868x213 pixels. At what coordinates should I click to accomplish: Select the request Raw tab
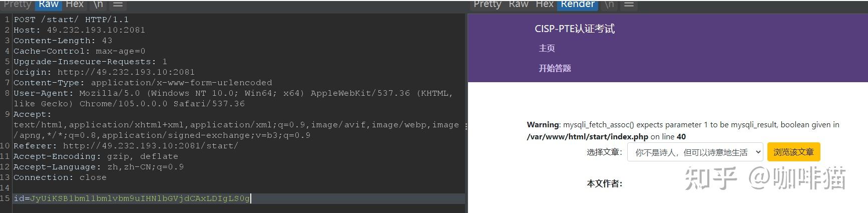coord(49,5)
